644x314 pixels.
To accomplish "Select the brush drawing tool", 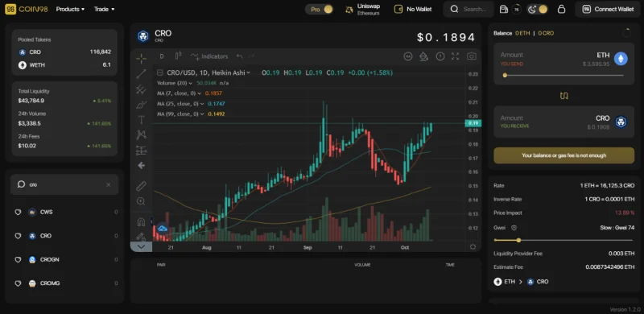I will point(142,105).
